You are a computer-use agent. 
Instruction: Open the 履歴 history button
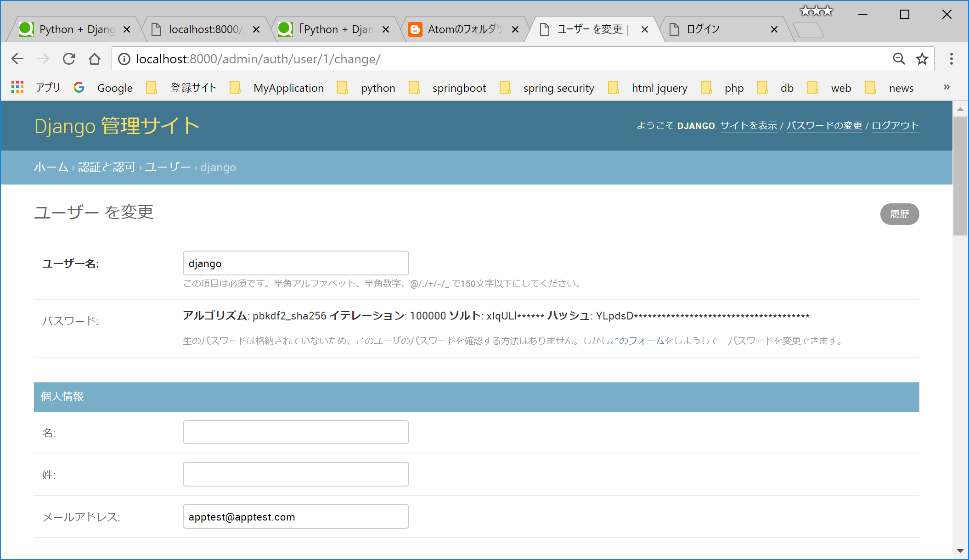coord(899,214)
